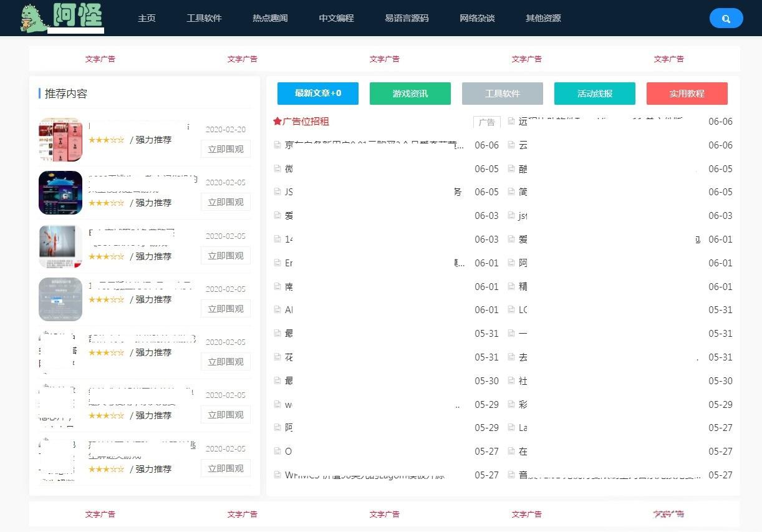762x532 pixels.
Task: Click the 广告 tag label
Action: tap(487, 122)
